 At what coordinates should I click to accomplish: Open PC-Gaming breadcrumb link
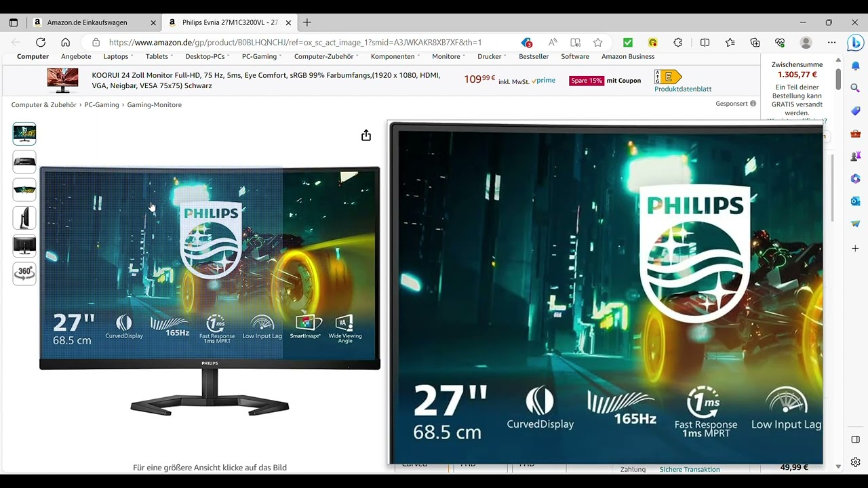tap(102, 104)
